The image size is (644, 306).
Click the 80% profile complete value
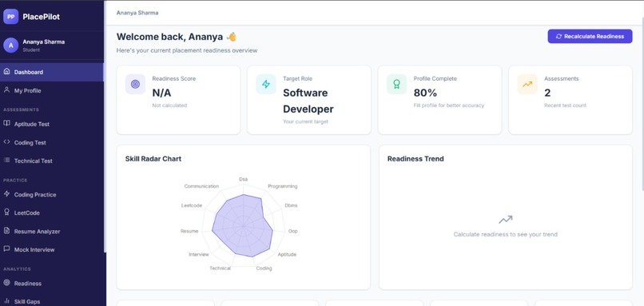tap(425, 93)
